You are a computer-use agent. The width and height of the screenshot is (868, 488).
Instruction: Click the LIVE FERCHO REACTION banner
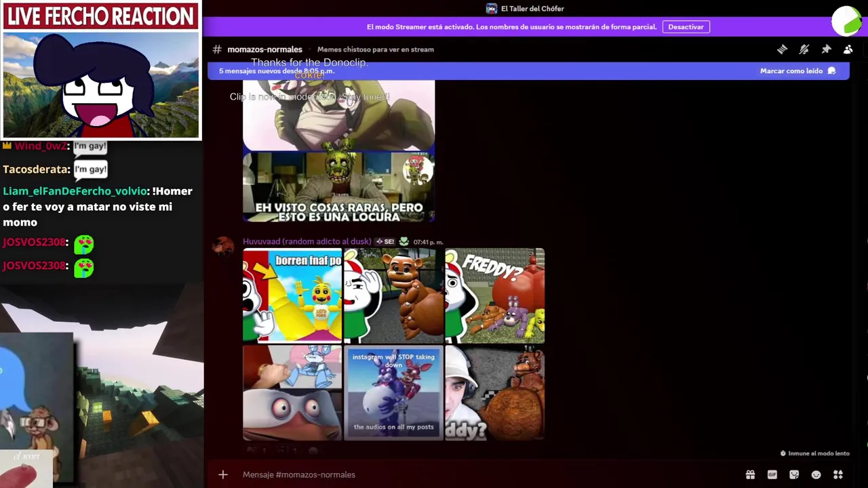[x=100, y=16]
